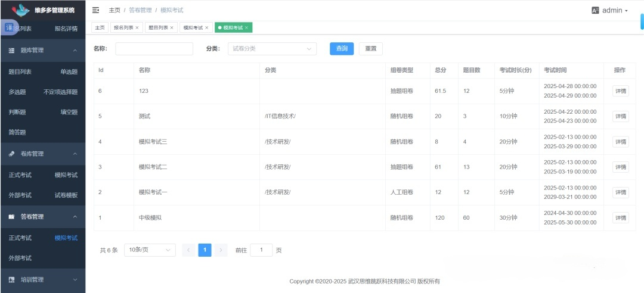The width and height of the screenshot is (644, 293).
Task: Collapse the 答卷管理 sidebar section
Action: coord(43,217)
